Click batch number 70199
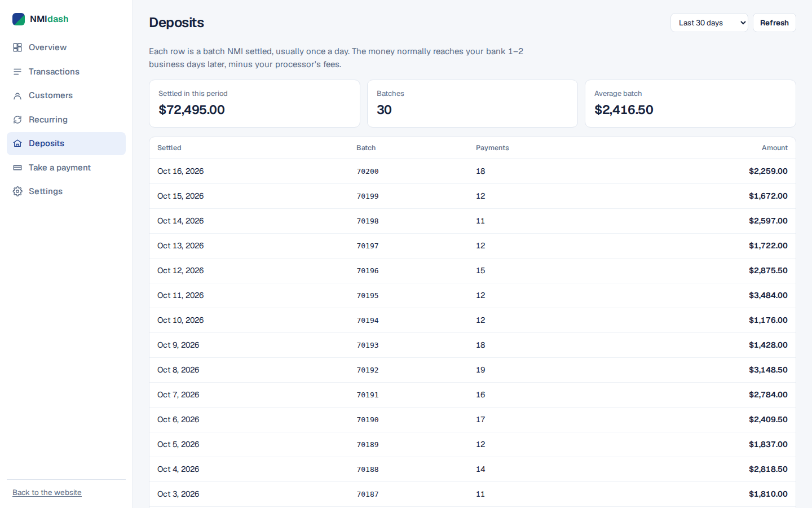 coord(368,196)
